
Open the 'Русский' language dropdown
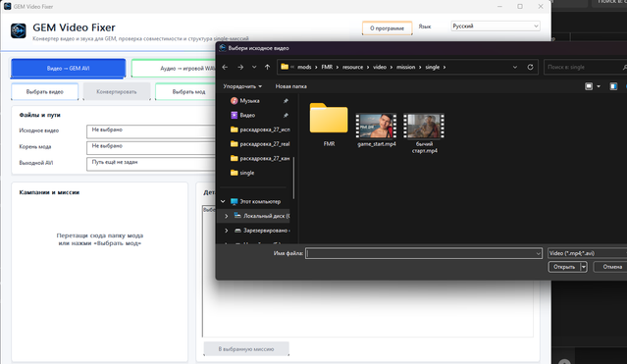[x=496, y=26]
